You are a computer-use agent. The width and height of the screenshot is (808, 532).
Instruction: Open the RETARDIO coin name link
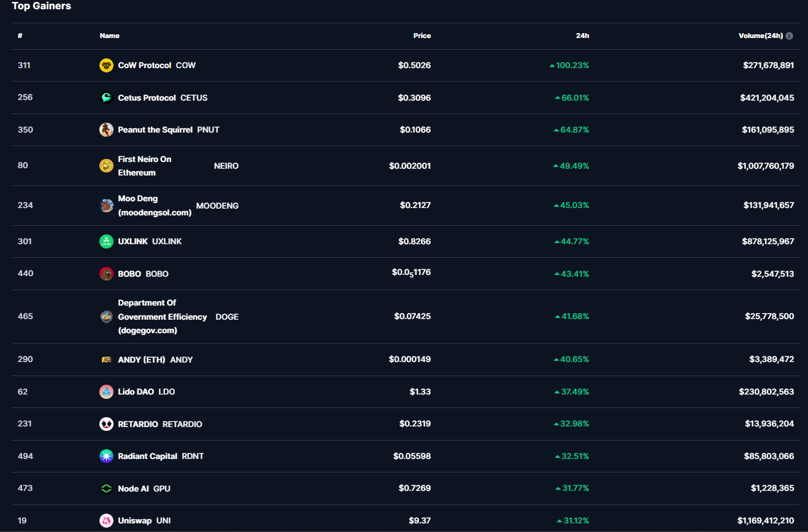(138, 425)
